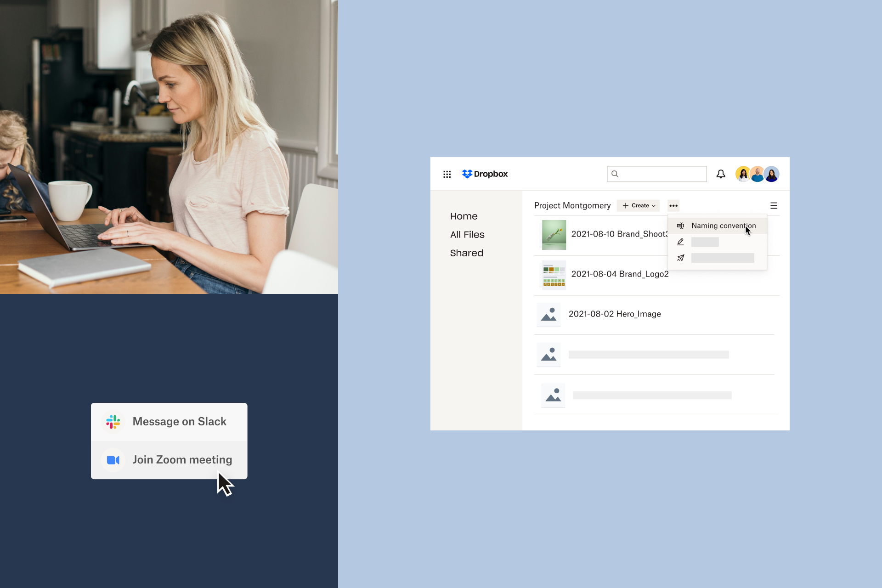The image size is (882, 588).
Task: Click the edit pencil icon in dropdown
Action: 680,241
